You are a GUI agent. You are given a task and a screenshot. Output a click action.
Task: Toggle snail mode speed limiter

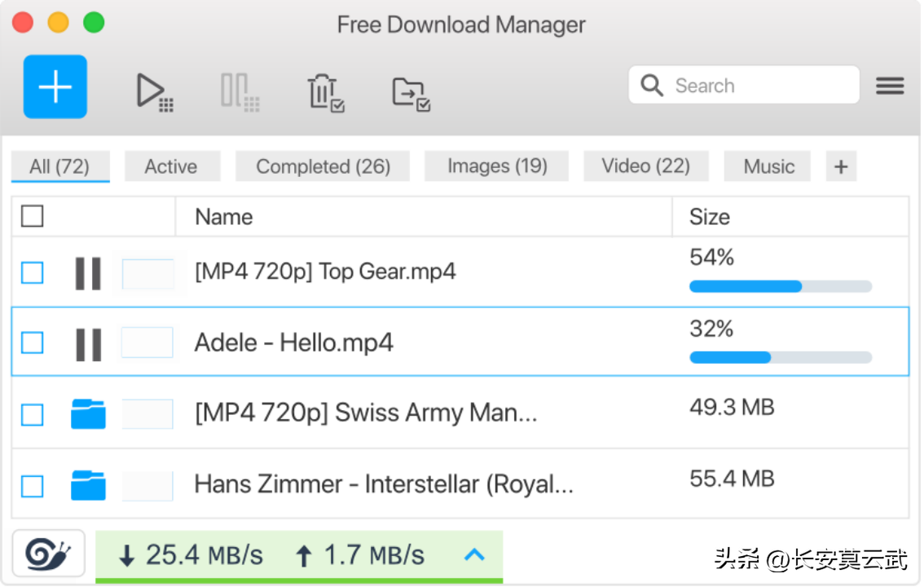pyautogui.click(x=48, y=554)
